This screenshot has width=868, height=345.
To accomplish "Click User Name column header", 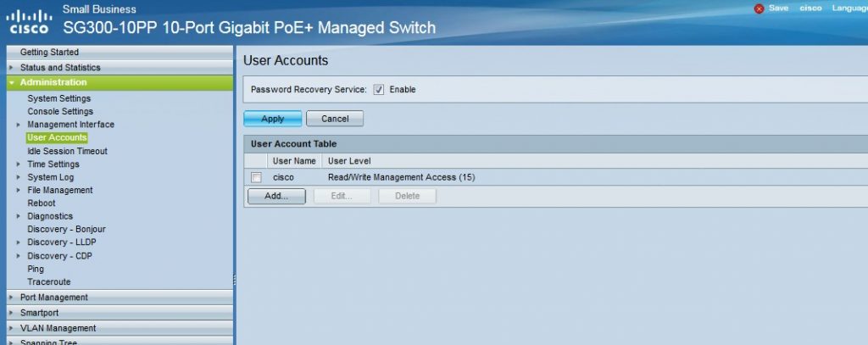I will coord(294,161).
